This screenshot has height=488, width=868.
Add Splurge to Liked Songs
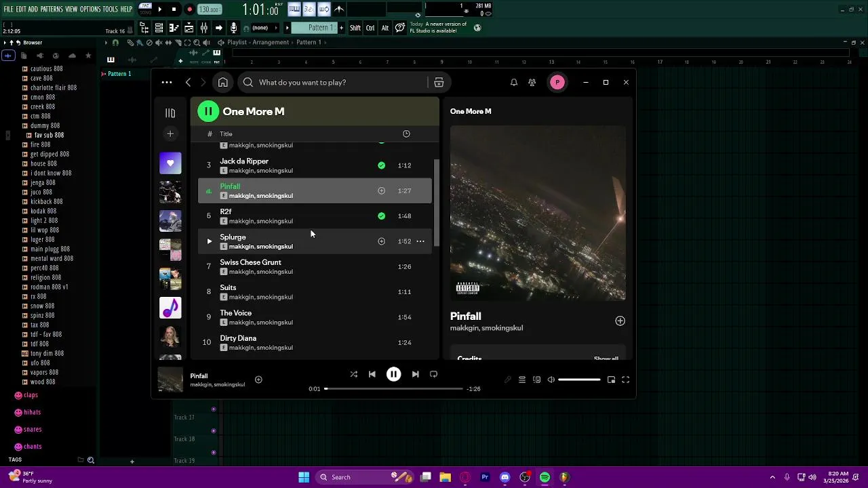pyautogui.click(x=381, y=241)
